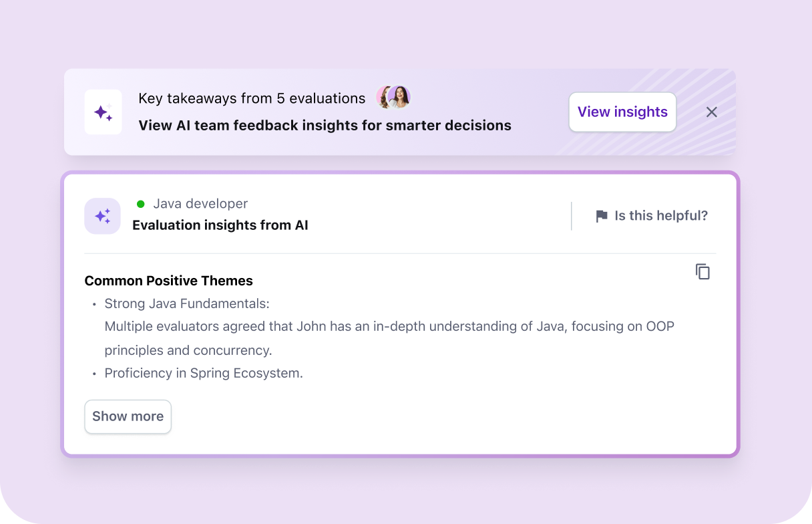
Task: Click the sparkle AI icon in the banner
Action: (x=103, y=112)
